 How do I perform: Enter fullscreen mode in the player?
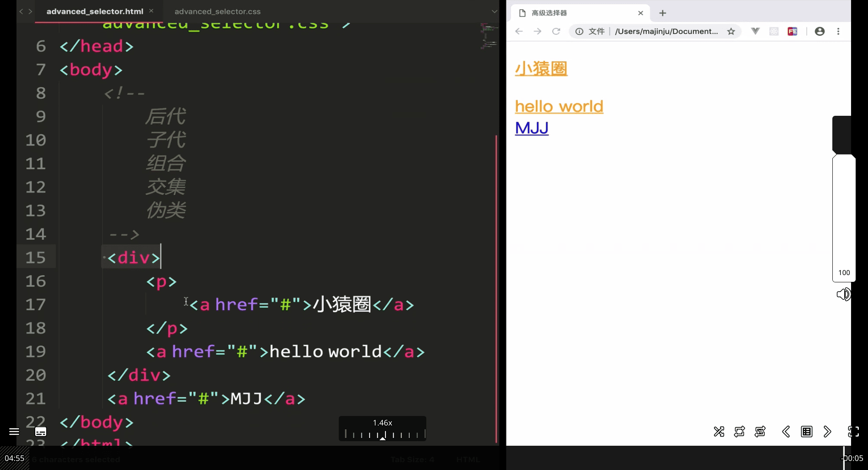click(853, 432)
